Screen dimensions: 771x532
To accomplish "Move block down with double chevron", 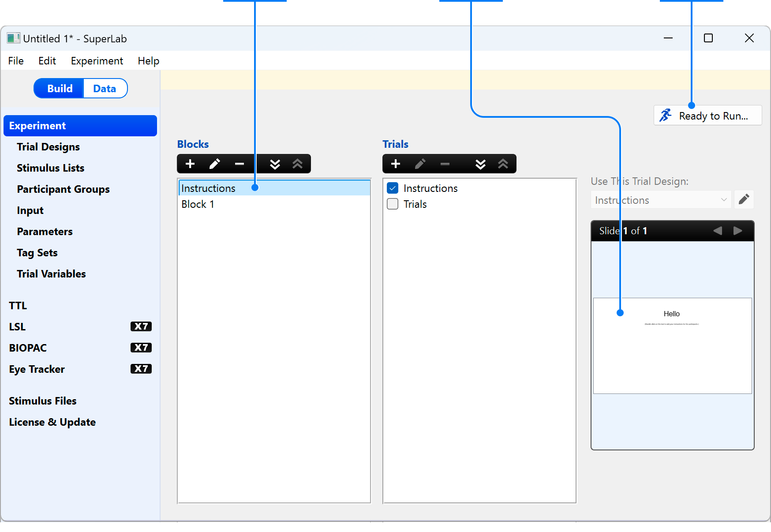I will coord(275,164).
